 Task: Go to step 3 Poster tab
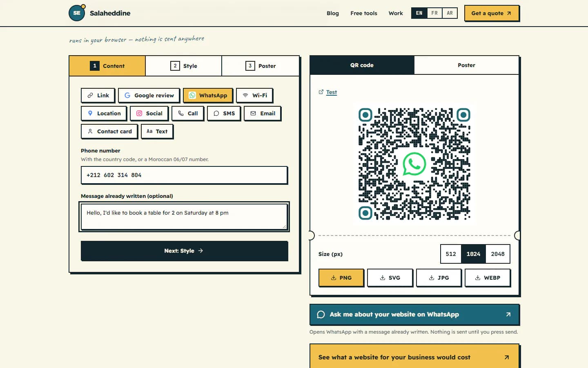coord(261,66)
